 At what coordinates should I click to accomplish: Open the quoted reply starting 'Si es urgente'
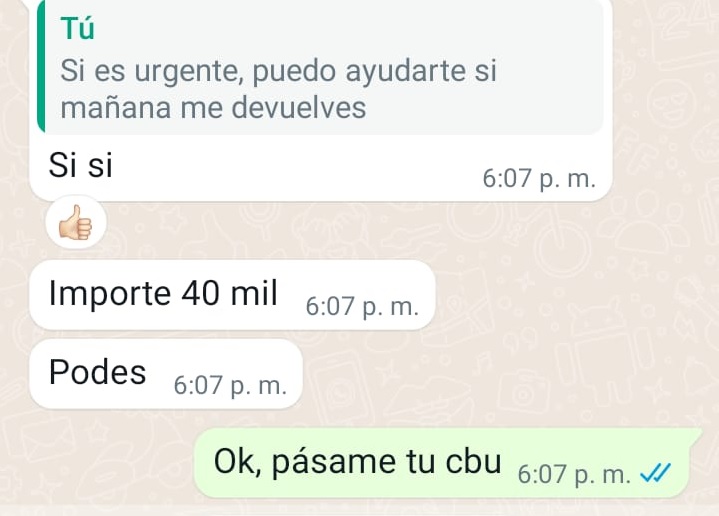(x=320, y=67)
